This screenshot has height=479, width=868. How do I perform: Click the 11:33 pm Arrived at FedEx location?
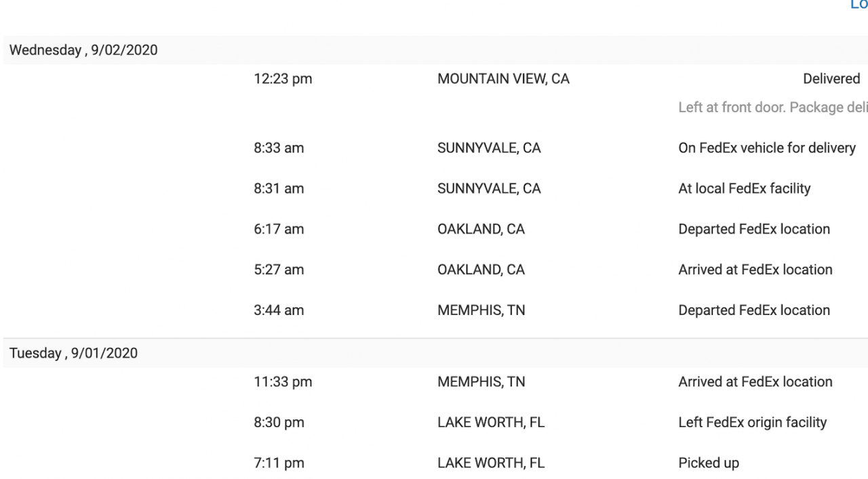[x=755, y=382]
